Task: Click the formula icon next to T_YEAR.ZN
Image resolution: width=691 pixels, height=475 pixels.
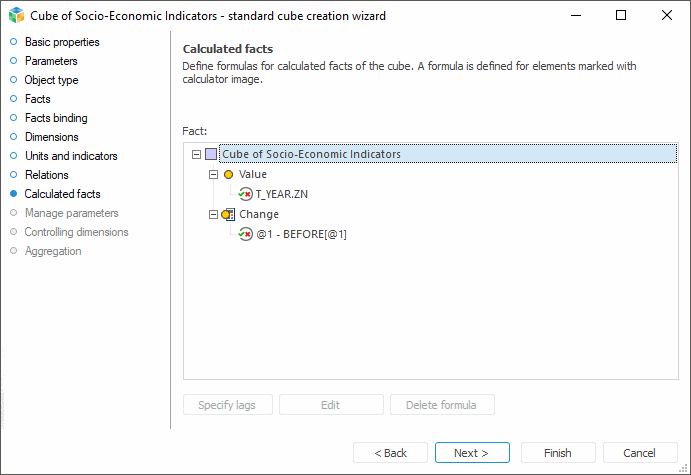Action: coord(245,194)
